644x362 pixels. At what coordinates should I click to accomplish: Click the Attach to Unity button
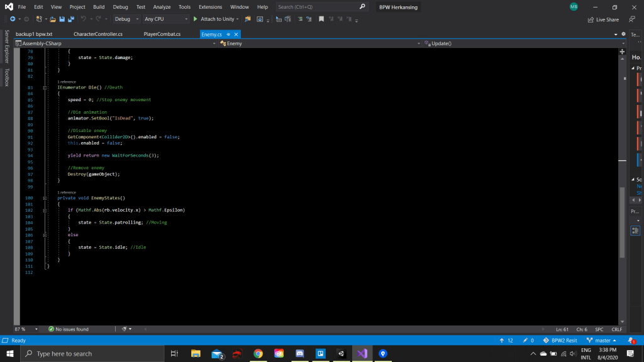tap(214, 19)
